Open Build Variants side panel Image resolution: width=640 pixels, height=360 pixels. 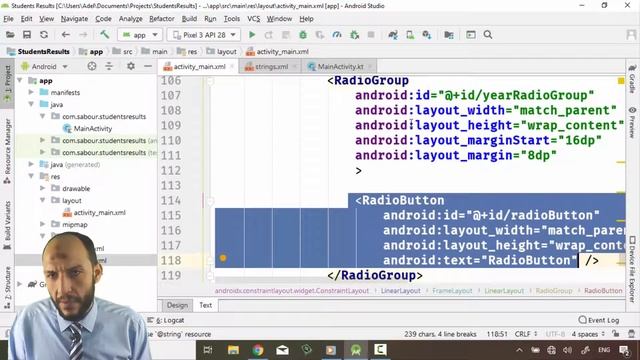7,225
